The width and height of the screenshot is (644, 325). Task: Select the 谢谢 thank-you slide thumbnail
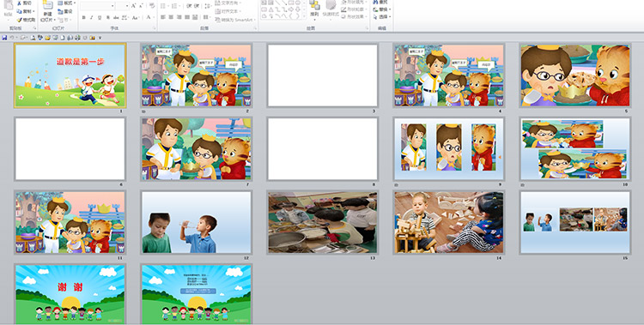click(70, 294)
